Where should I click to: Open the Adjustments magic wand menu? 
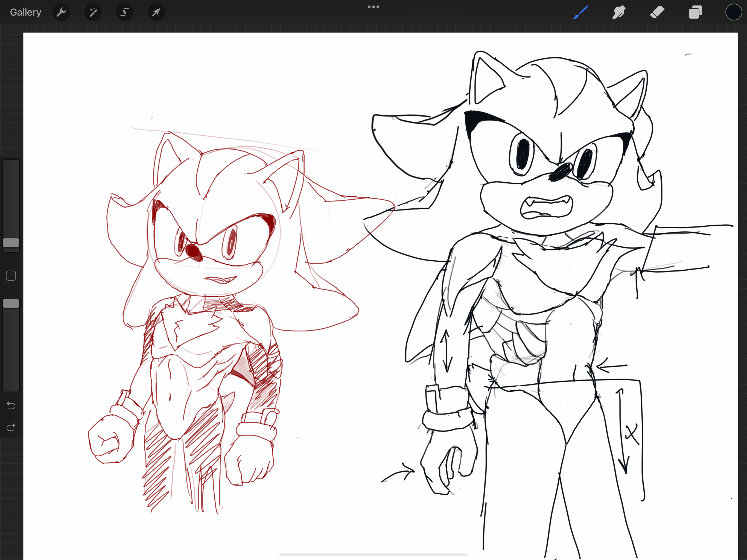(93, 13)
